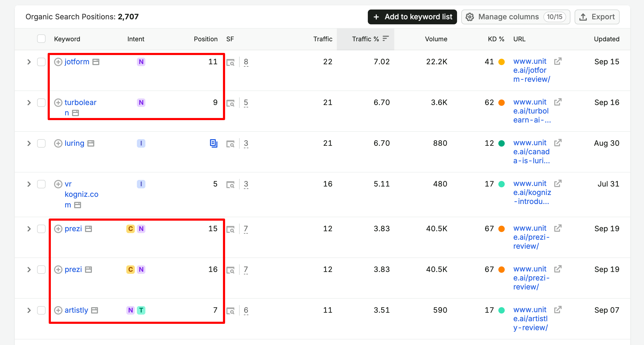Image resolution: width=644 pixels, height=345 pixels.
Task: Click the plus icon beside luring keyword
Action: [58, 143]
